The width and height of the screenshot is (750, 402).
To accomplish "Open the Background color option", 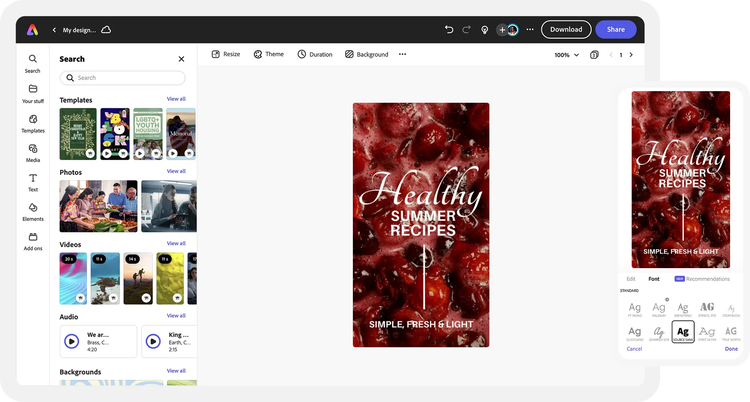I will click(x=366, y=54).
